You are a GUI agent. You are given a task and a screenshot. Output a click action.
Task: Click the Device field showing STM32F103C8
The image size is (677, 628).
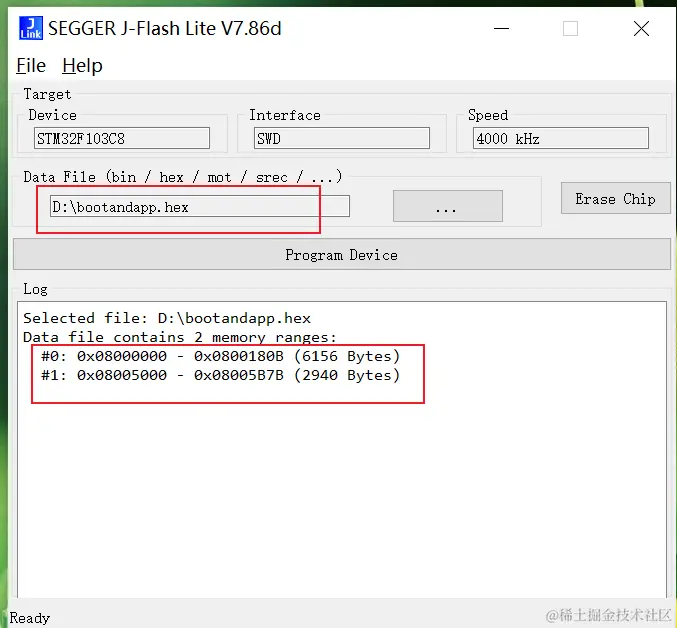click(122, 138)
